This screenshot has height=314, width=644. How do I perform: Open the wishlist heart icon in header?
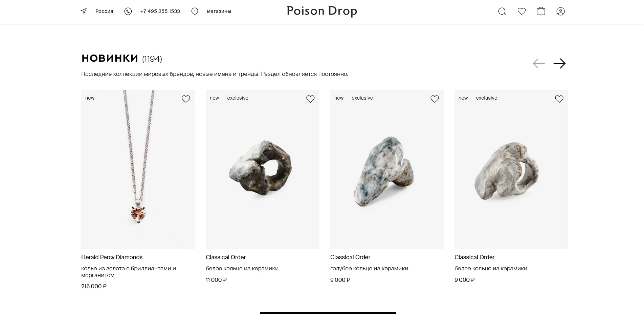pyautogui.click(x=521, y=11)
